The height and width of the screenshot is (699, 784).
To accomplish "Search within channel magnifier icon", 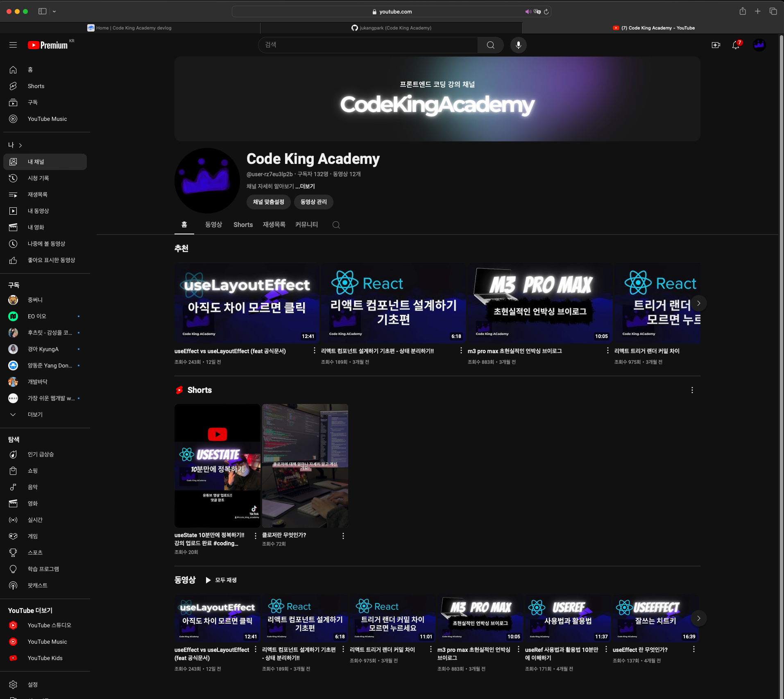I will pyautogui.click(x=336, y=225).
